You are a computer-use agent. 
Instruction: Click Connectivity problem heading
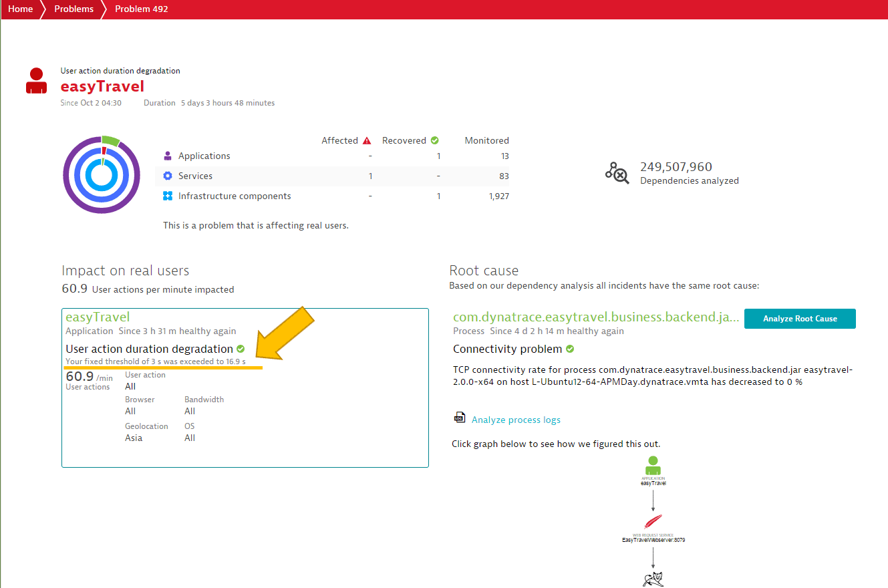[508, 349]
